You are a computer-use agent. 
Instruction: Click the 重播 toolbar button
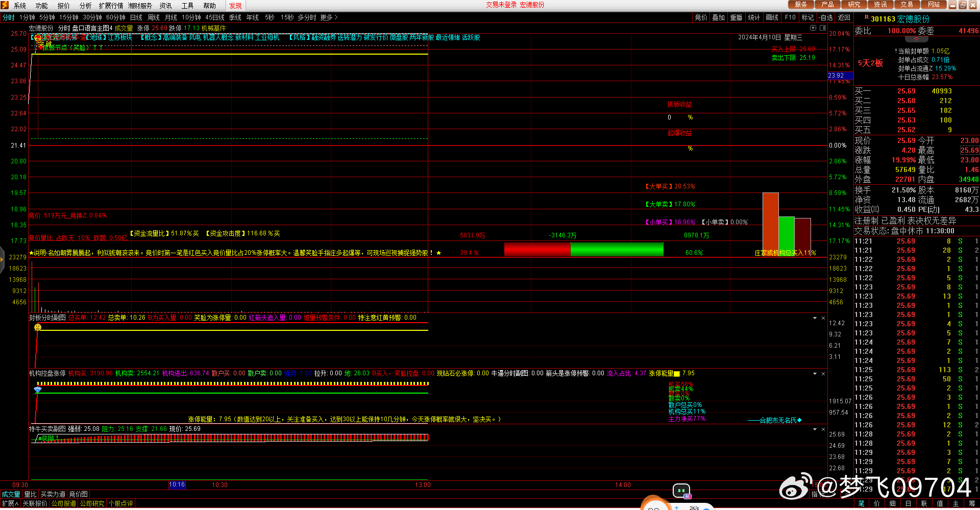click(736, 17)
